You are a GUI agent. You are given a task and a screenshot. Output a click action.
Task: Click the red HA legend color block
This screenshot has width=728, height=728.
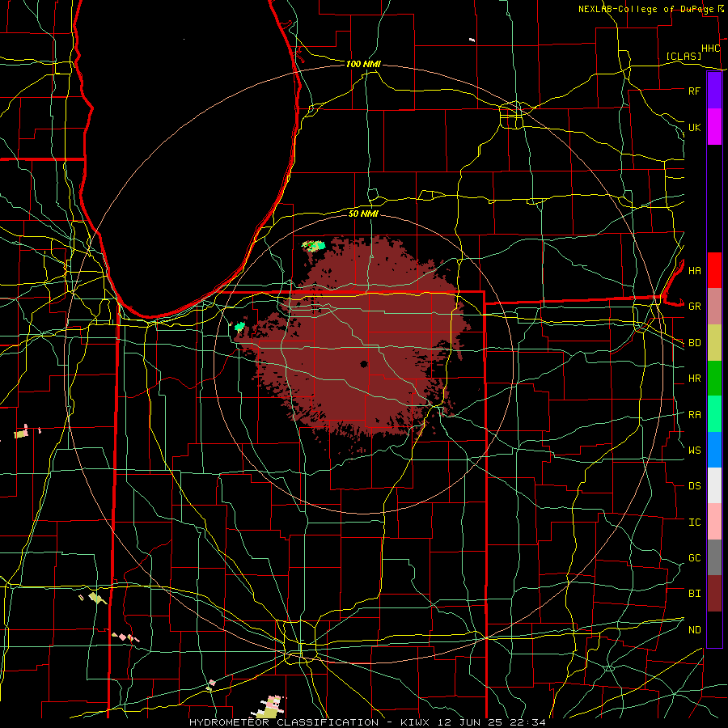coord(714,270)
